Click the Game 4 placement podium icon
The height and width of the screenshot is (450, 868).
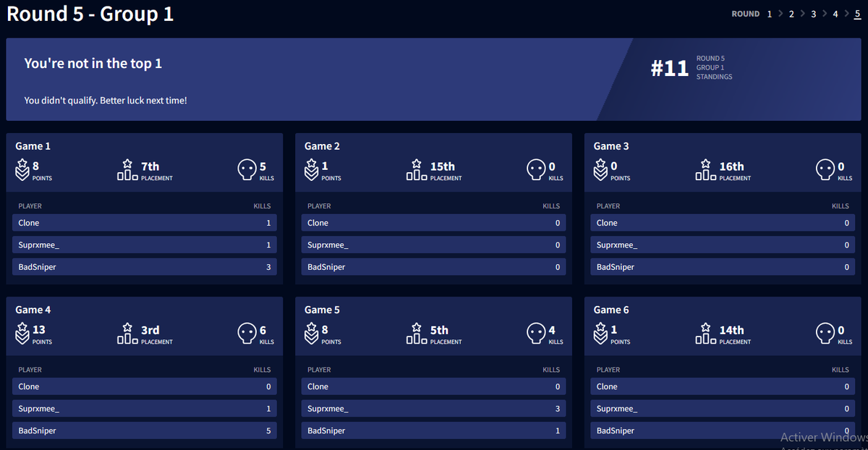[127, 334]
